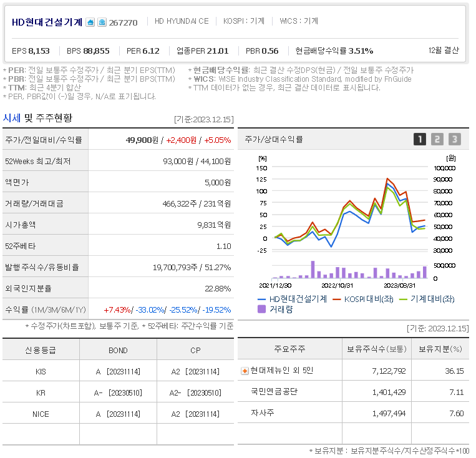This screenshot has width=476, height=458.
Task: Select the 외국인지분율 22.88% value
Action: (x=218, y=288)
